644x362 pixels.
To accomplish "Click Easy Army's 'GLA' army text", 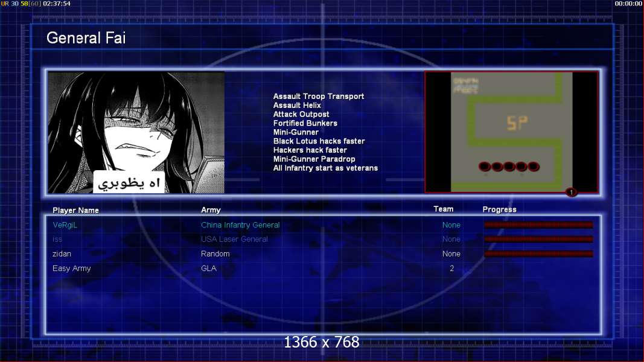I will [x=209, y=268].
